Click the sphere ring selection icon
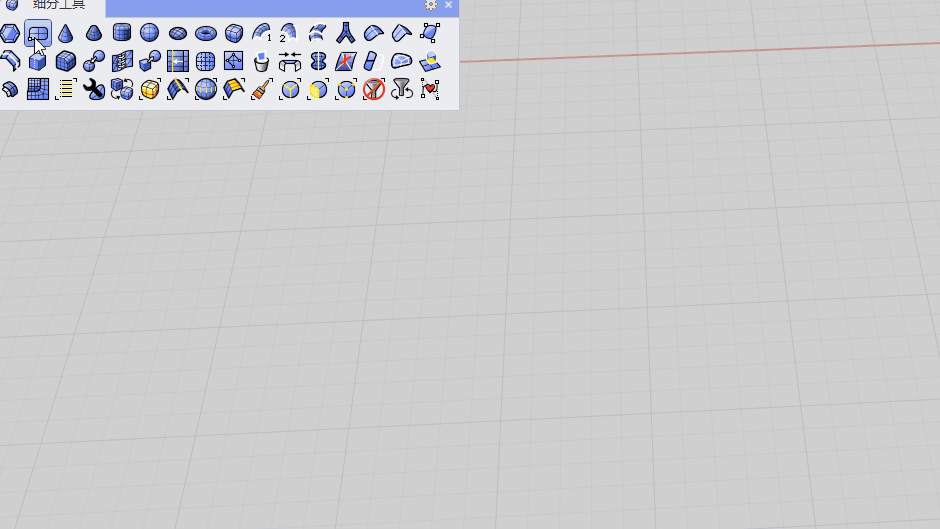This screenshot has height=529, width=940. coord(206,89)
